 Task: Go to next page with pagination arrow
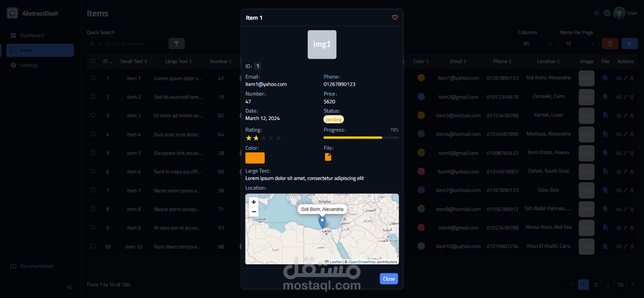point(632,285)
